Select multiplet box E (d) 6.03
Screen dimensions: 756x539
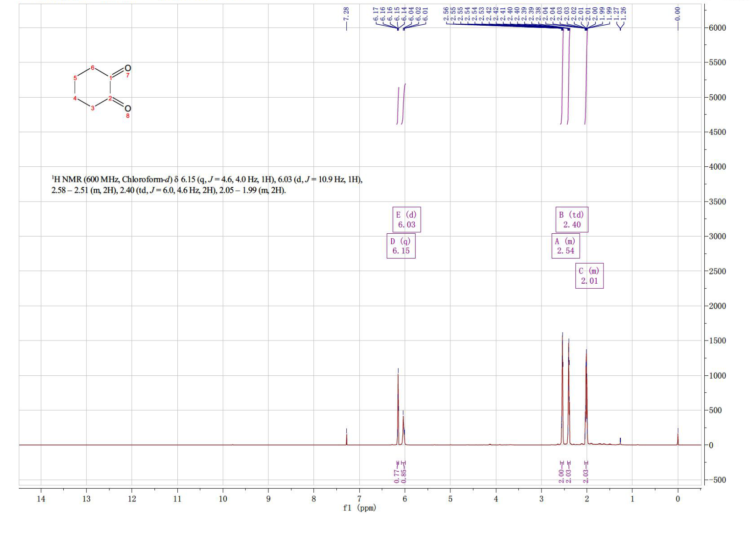[407, 220]
